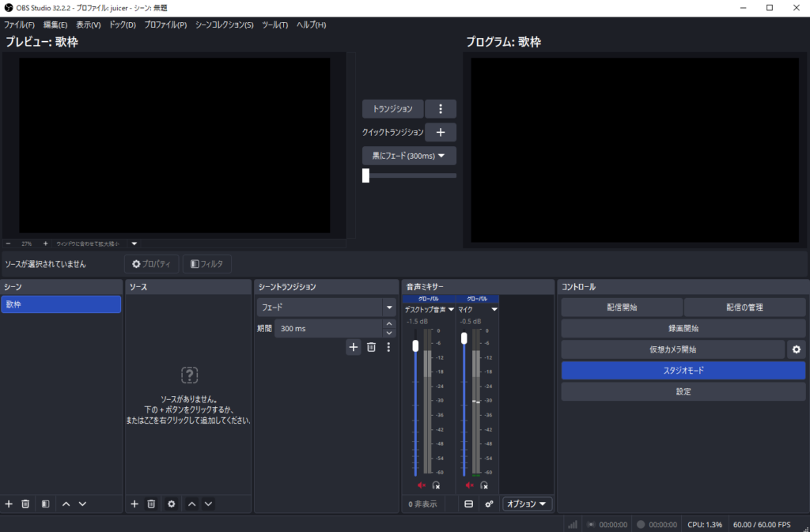Click the OBS logo in title bar
This screenshot has width=810, height=532.
pos(8,8)
